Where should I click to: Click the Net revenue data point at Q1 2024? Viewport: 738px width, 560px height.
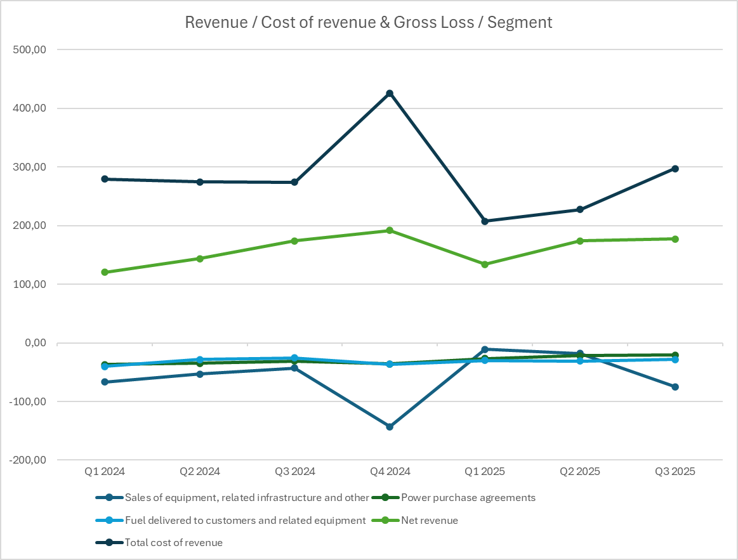(x=105, y=272)
